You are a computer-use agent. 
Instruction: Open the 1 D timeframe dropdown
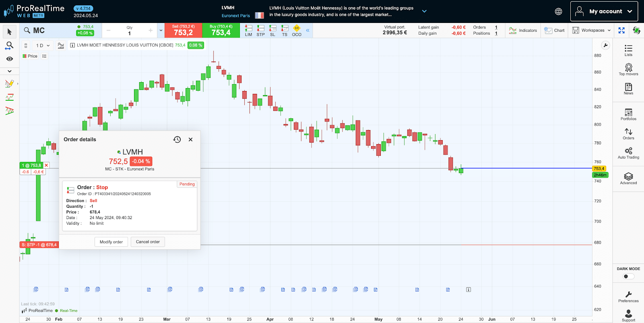[43, 46]
